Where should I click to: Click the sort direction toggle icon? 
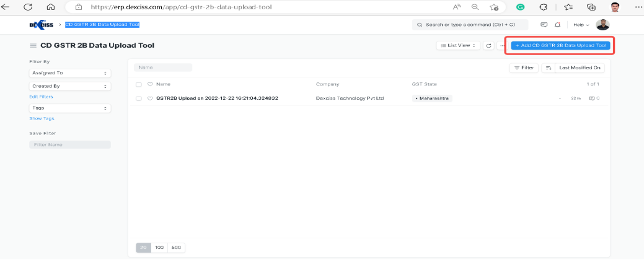click(x=548, y=67)
